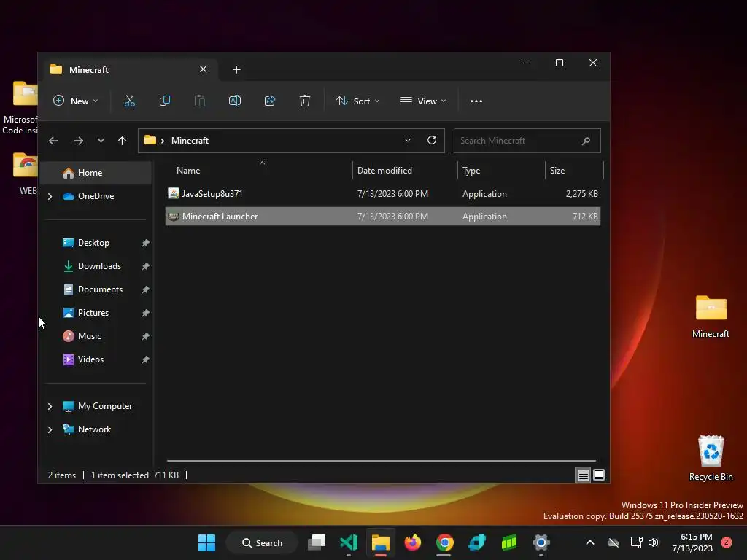
Task: Open the Windows Start menu
Action: click(x=206, y=542)
